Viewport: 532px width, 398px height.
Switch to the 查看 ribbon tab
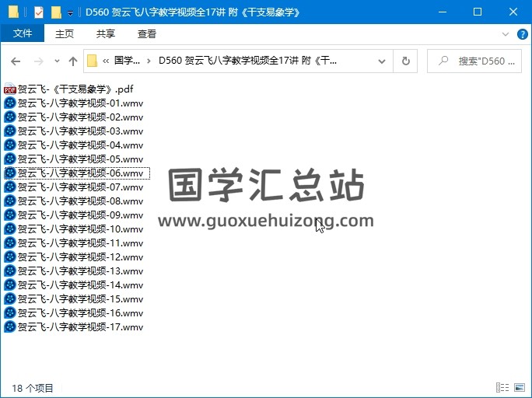click(146, 33)
